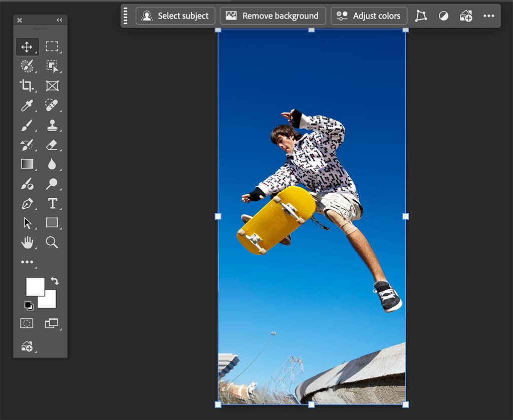Select the Zoom magnifier tool
The width and height of the screenshot is (513, 420).
pos(52,242)
